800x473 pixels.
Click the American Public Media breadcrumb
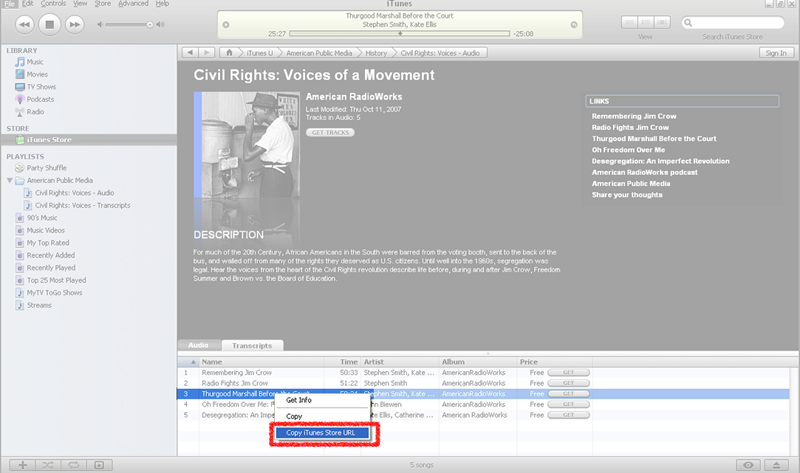[x=319, y=53]
